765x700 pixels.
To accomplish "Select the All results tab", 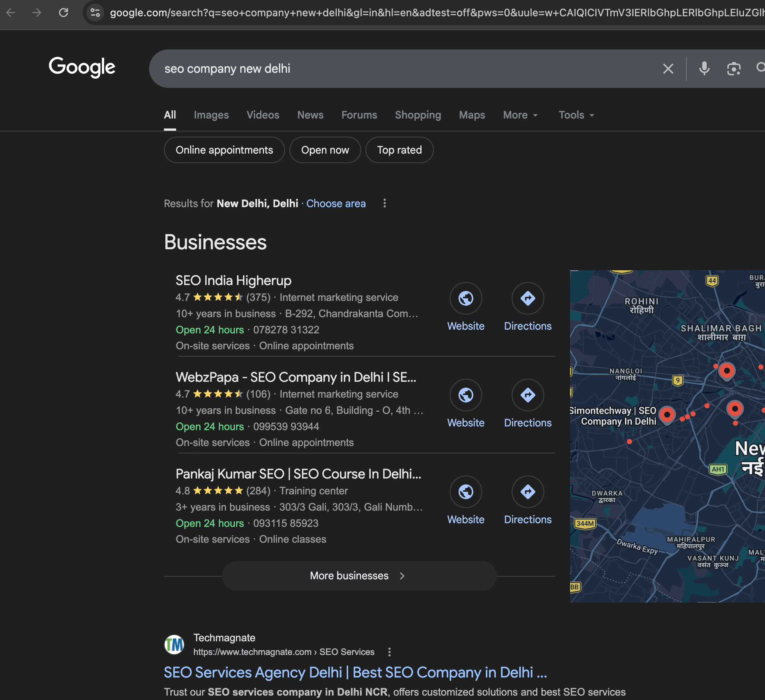I will [x=169, y=115].
